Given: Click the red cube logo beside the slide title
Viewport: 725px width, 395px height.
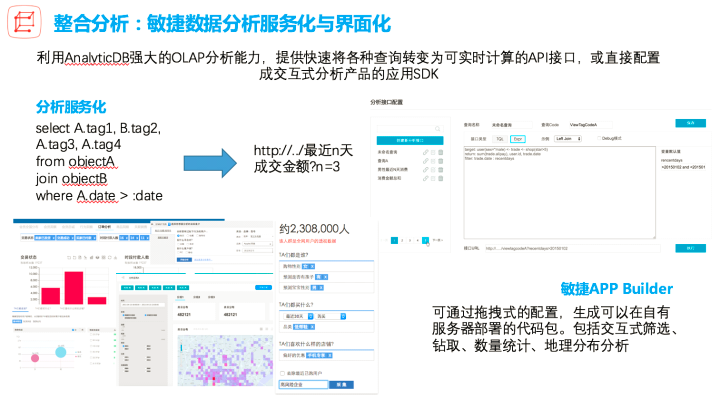Looking at the screenshot, I should click(x=25, y=21).
